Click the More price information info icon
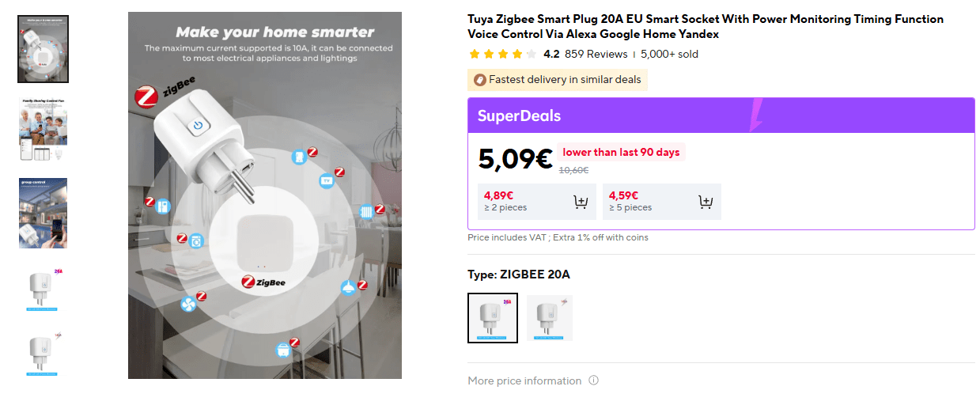Image resolution: width=980 pixels, height=409 pixels. click(593, 381)
